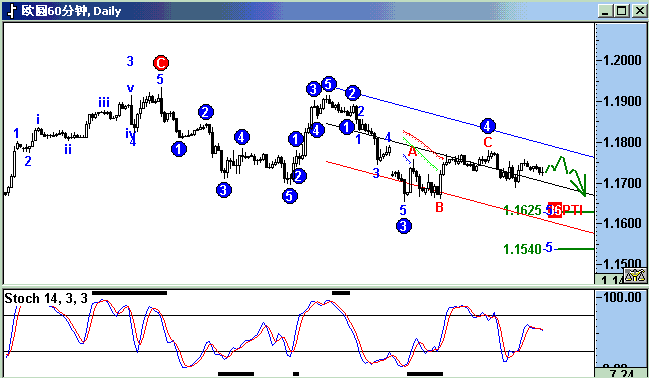Maximize the 欧圆60分钟 chart window
Image resolution: width=649 pixels, height=378 pixels.
622,11
